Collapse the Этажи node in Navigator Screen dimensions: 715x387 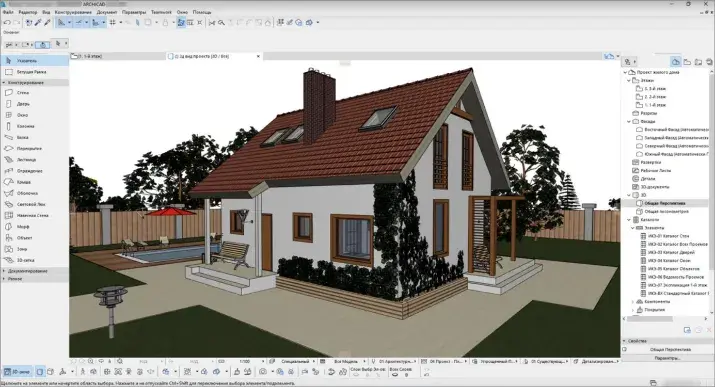coord(629,80)
